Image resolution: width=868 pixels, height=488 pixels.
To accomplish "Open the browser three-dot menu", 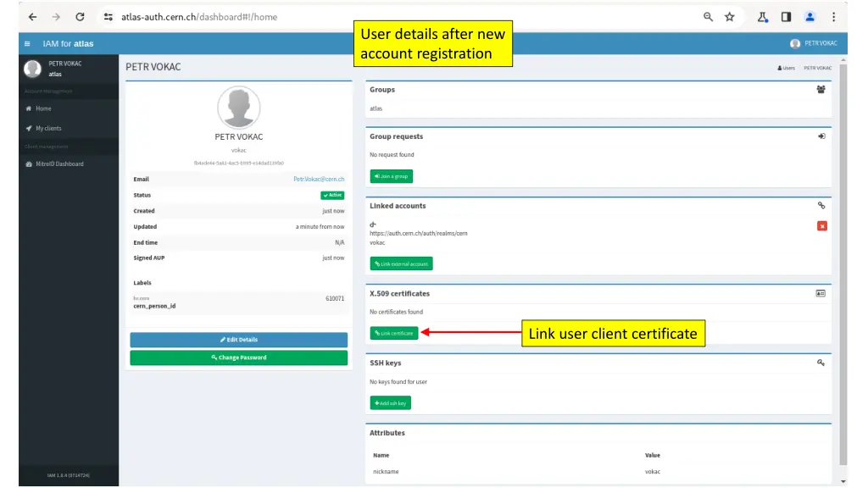I will (x=834, y=17).
